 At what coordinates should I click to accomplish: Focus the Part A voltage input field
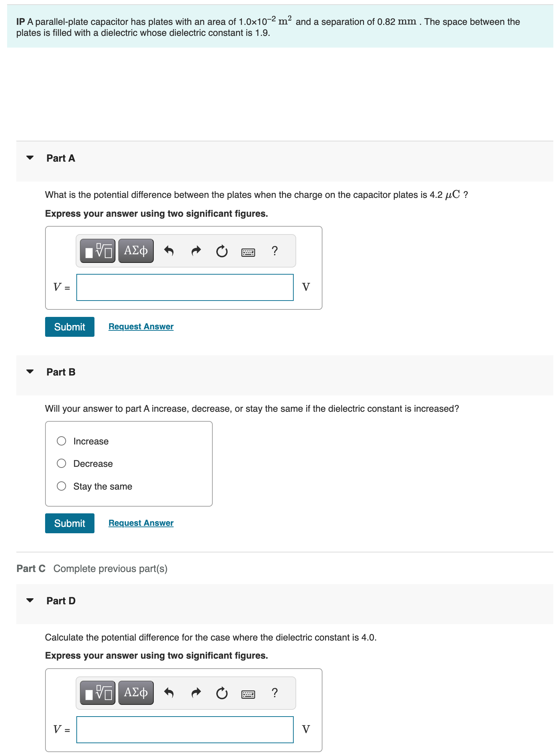click(185, 287)
